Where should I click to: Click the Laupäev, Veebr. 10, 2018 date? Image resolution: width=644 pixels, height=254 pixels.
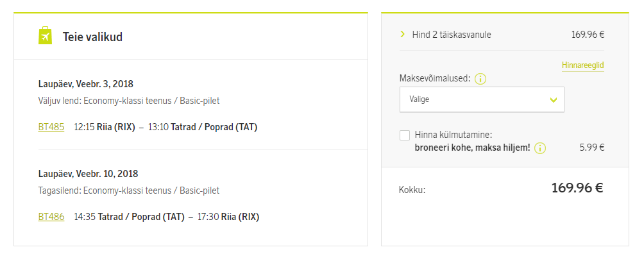[x=89, y=174]
